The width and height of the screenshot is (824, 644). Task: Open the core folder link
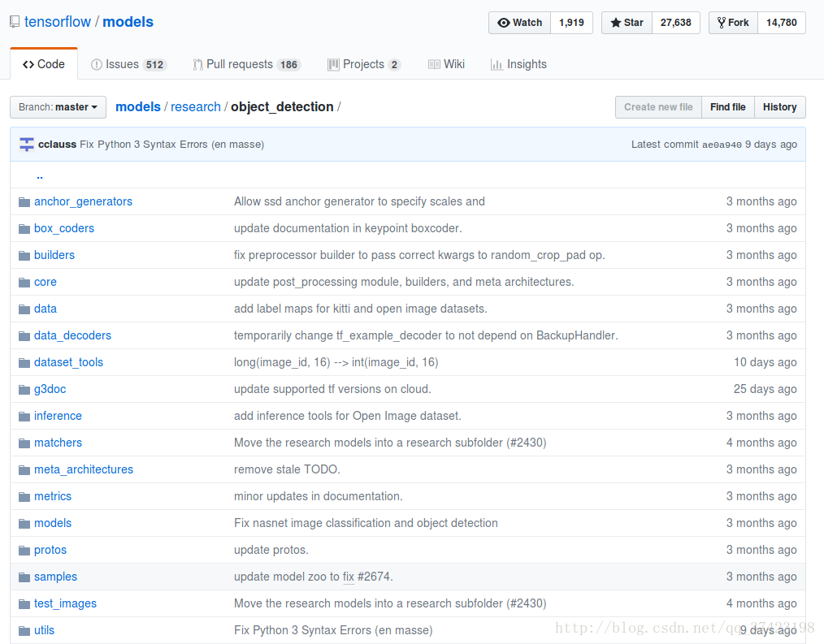(x=46, y=282)
